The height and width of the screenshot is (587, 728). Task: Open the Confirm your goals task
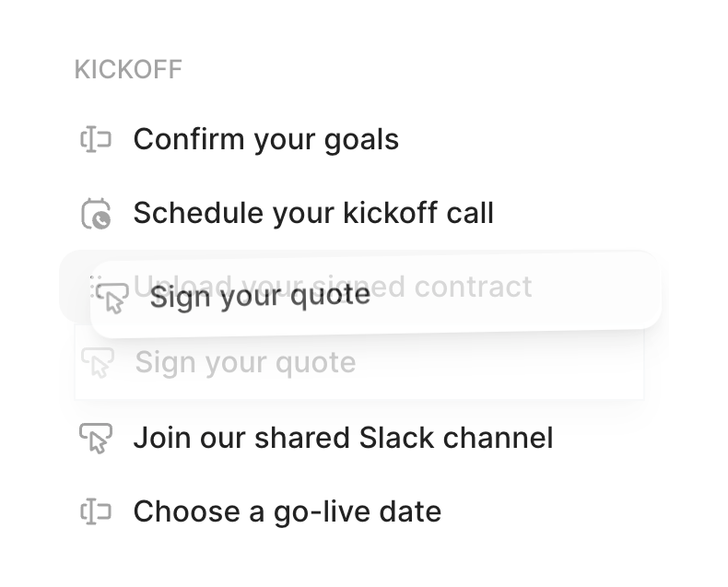(x=265, y=140)
